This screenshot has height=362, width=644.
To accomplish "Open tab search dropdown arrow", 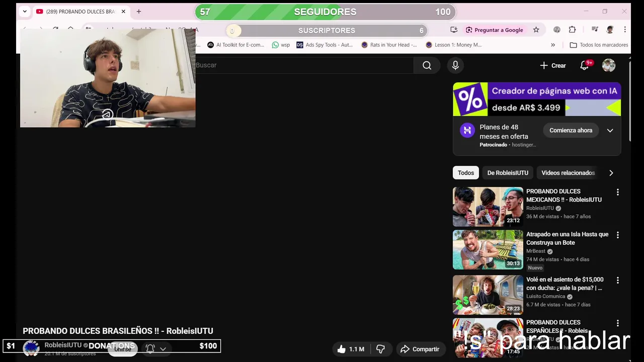I will (x=25, y=12).
